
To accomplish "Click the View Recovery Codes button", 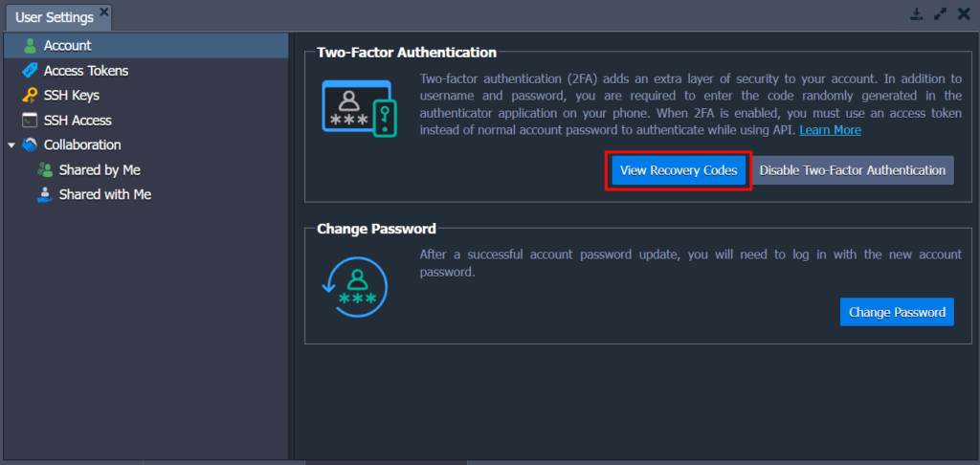I will (679, 170).
